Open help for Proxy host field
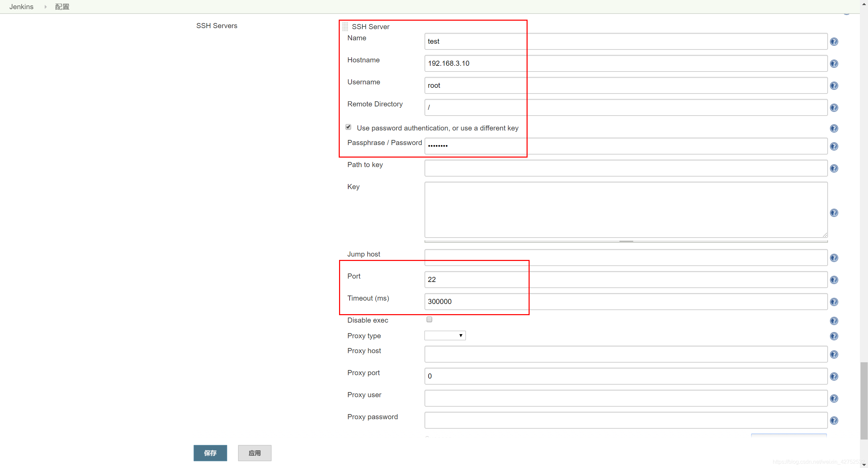 (834, 354)
